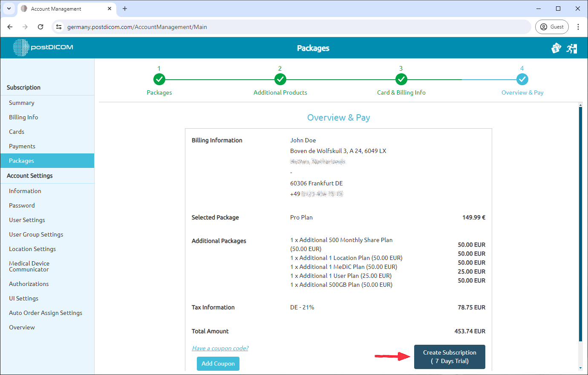Screen dimensions: 588x375
Task: Open the browser's three-dot menu
Action: point(578,26)
